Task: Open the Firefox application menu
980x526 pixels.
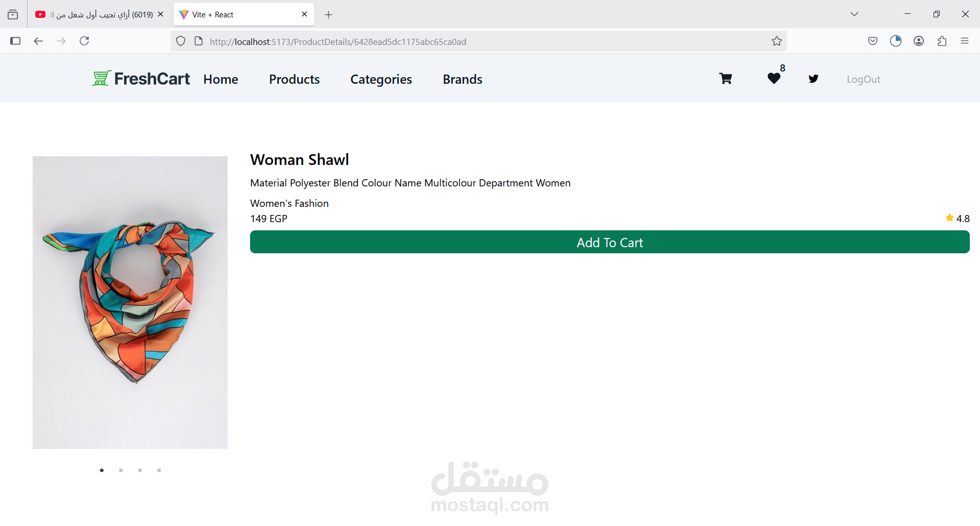Action: [965, 41]
